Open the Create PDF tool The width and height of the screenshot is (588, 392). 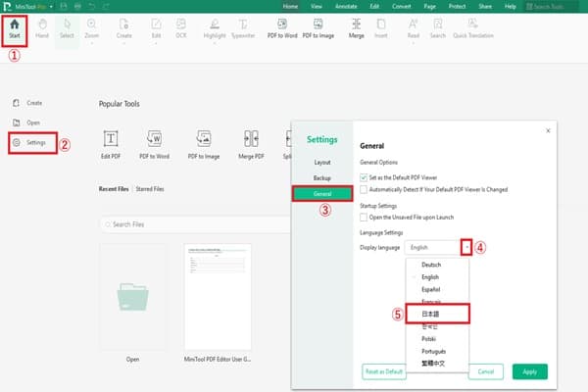[x=123, y=28]
